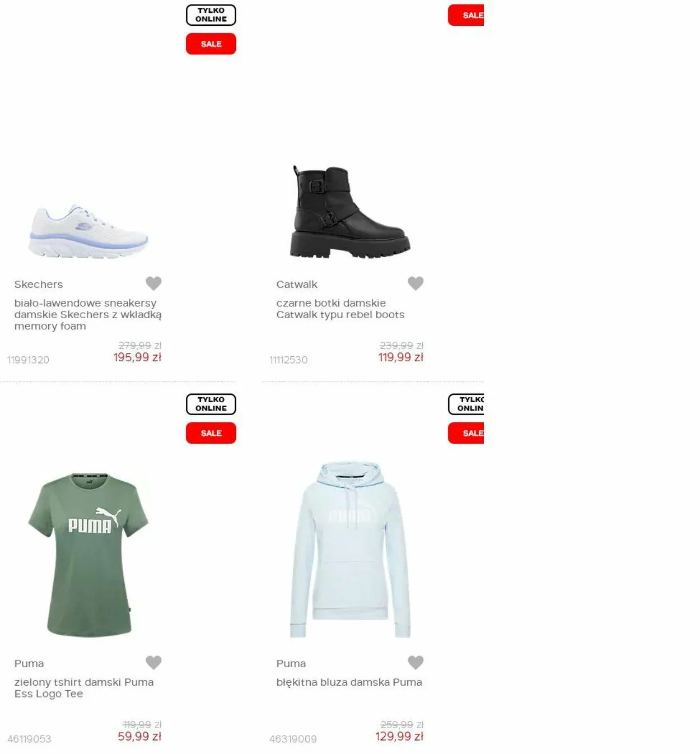Open biało-lawendowe sneakersy damskie Skechers link

point(88,314)
